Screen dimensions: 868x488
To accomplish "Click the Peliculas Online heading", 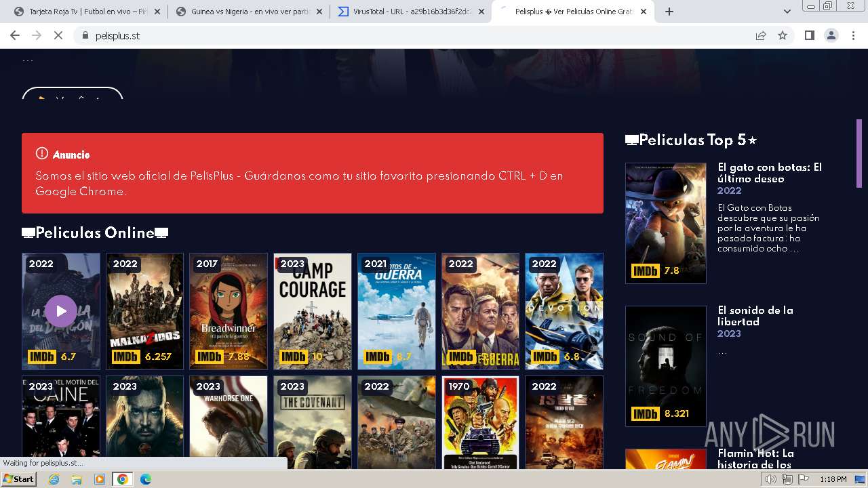I will pos(95,232).
